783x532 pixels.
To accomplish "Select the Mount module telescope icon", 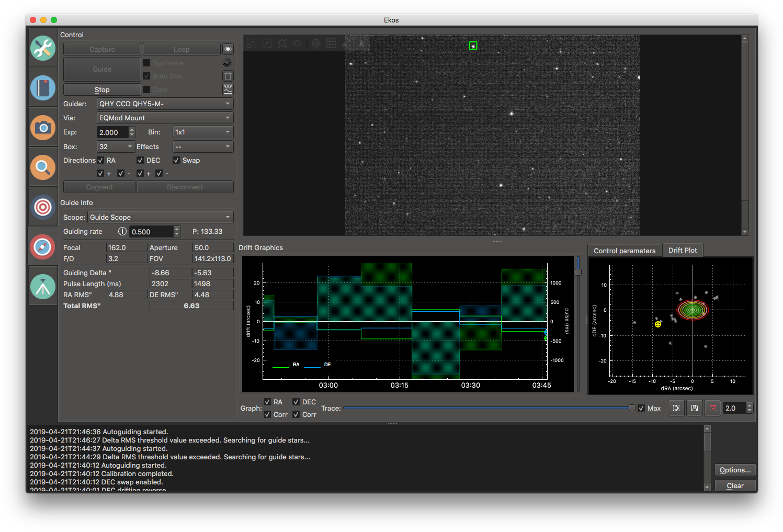I will [43, 286].
